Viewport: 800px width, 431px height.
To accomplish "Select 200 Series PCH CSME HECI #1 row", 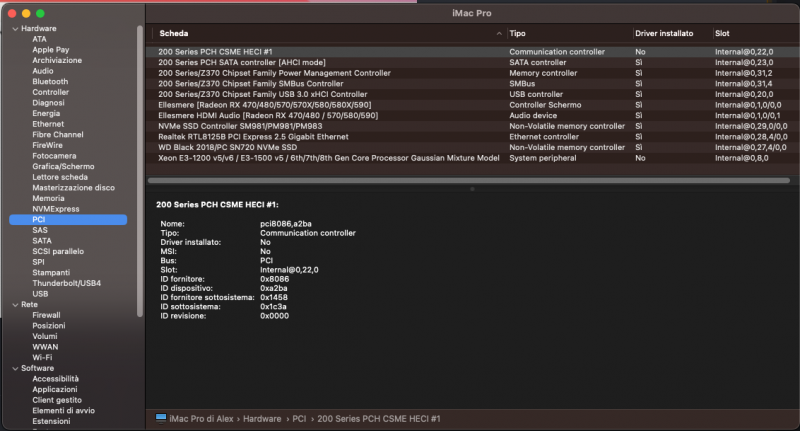I will pyautogui.click(x=472, y=52).
